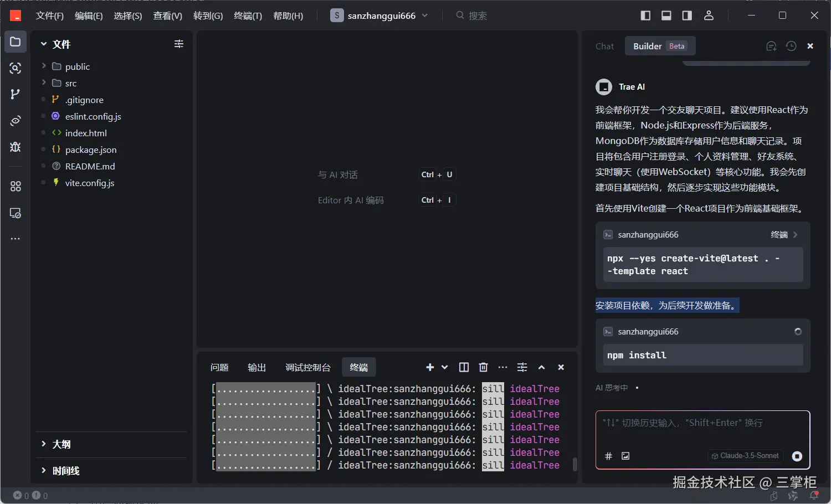This screenshot has width=831, height=504.
Task: Open the sanzhanggui666 project dropdown
Action: point(379,16)
